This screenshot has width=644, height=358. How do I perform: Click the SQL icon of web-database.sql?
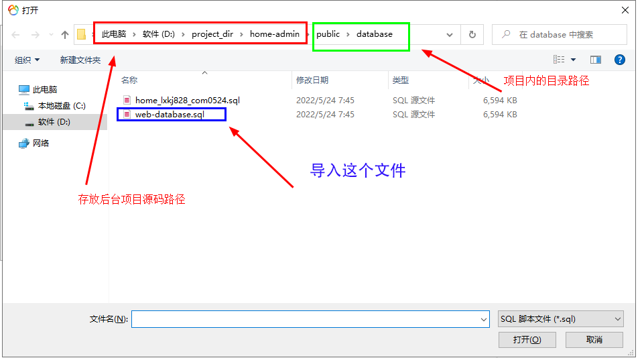(x=127, y=114)
